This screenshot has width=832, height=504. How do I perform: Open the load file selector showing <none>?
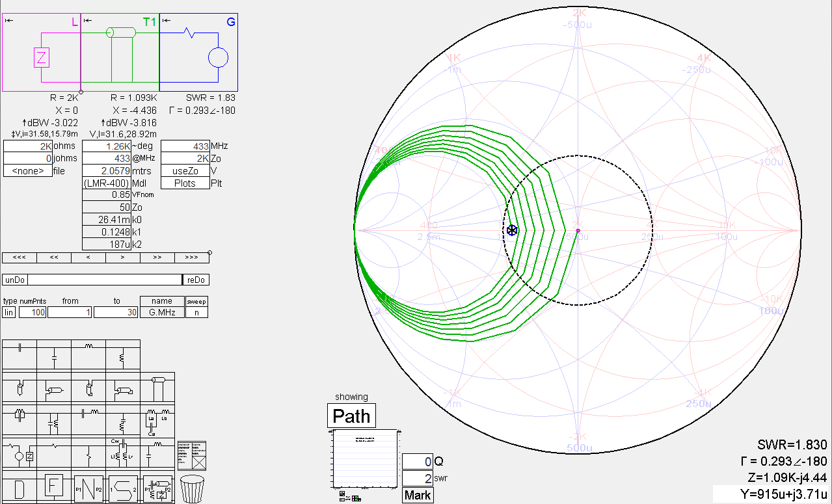pos(27,170)
